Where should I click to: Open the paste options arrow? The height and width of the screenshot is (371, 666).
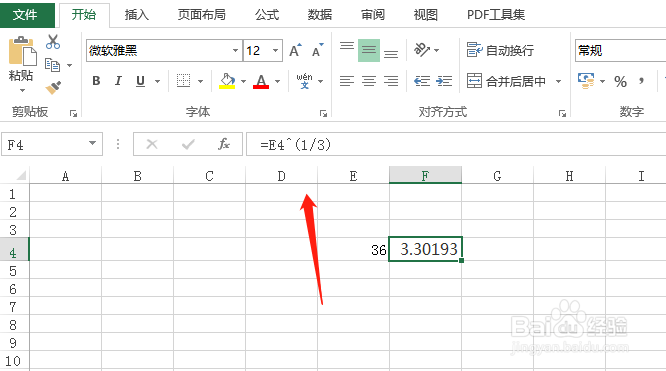pos(22,90)
